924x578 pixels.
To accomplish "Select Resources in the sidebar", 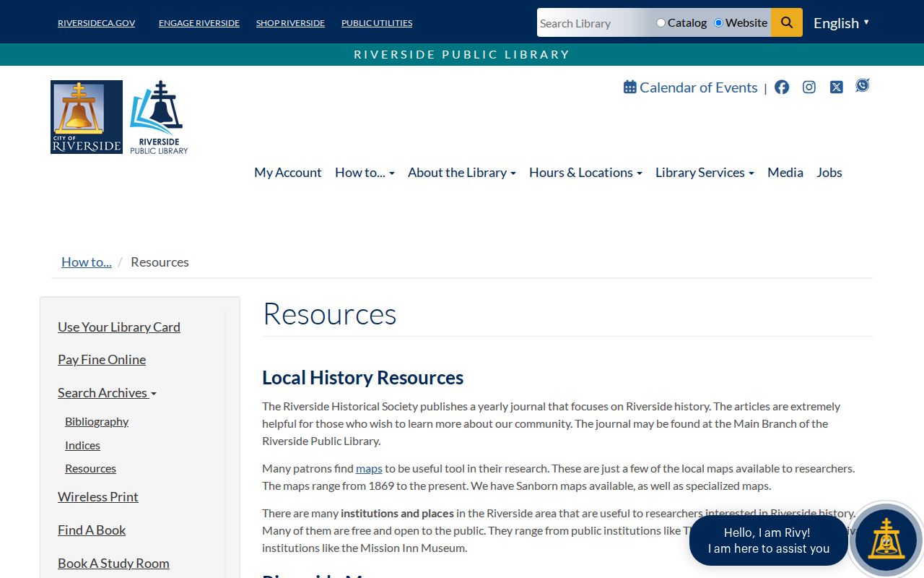I will click(x=90, y=469).
